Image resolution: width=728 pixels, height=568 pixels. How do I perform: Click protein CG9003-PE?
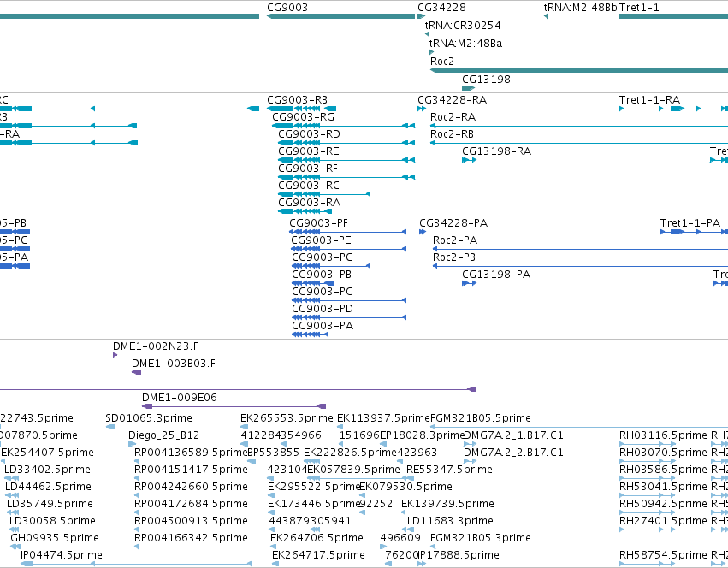(x=321, y=240)
